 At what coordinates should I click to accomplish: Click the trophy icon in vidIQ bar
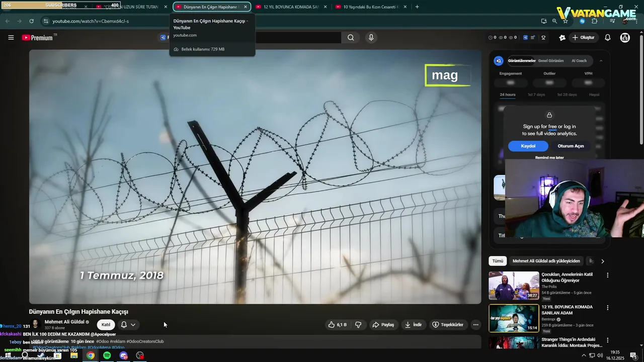(543, 38)
